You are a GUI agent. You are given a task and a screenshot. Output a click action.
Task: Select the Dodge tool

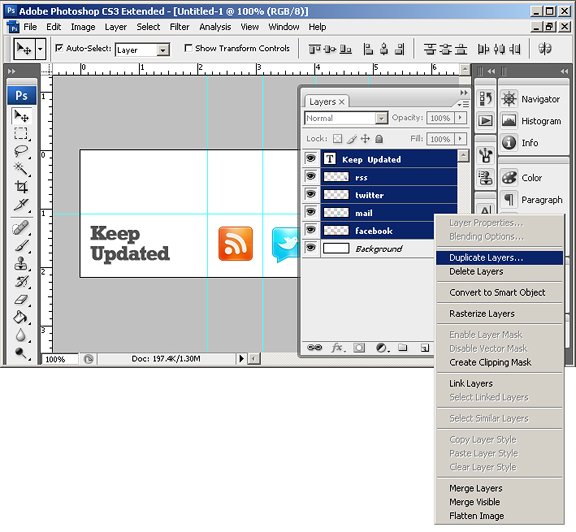pos(21,353)
